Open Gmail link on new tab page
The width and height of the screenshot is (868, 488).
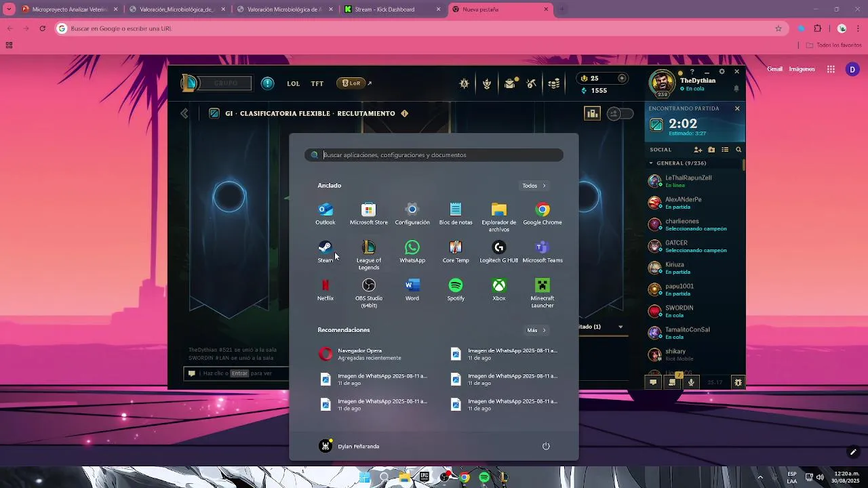pos(774,69)
